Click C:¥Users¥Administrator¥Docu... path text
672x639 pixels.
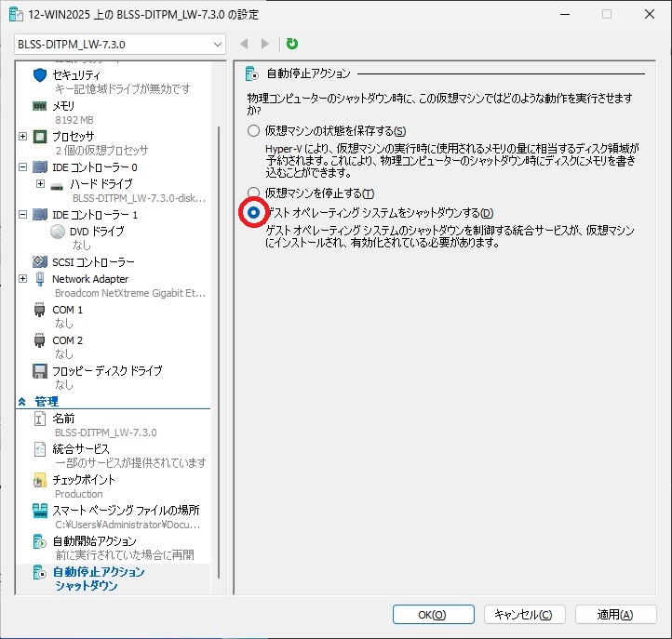tap(128, 525)
